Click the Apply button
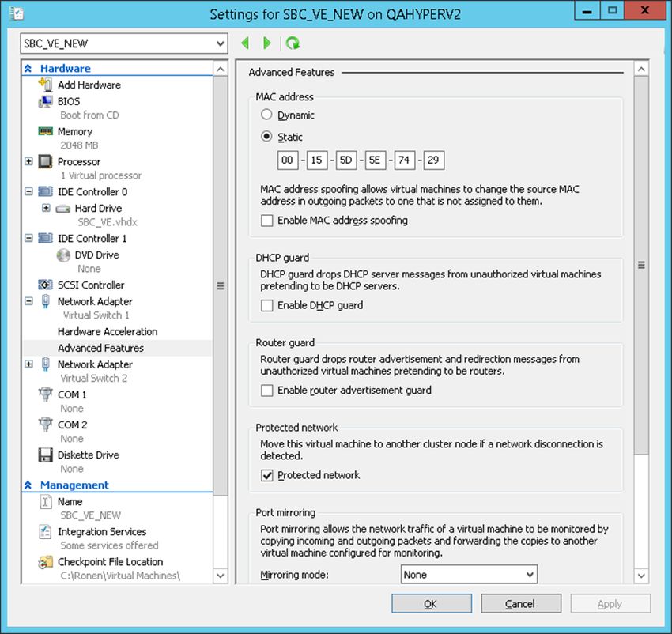 click(610, 603)
